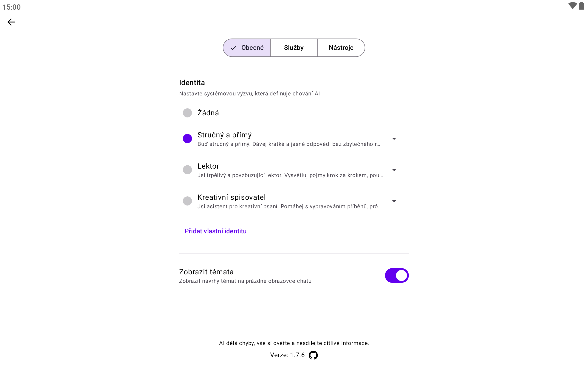Go back using the arrow icon

pyautogui.click(x=11, y=22)
